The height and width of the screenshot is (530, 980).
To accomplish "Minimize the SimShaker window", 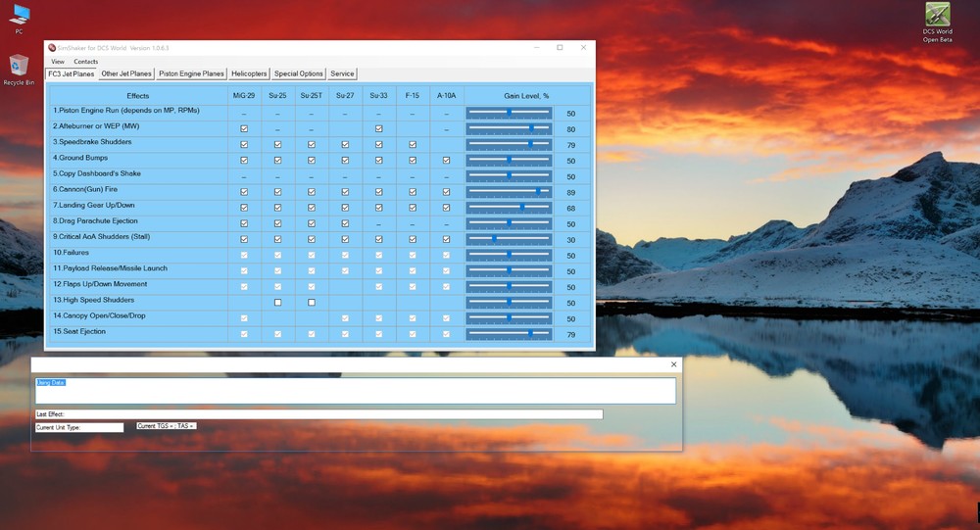I will pyautogui.click(x=536, y=47).
